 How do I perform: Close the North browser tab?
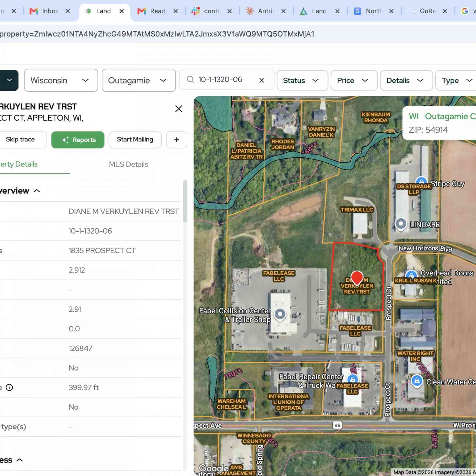[x=391, y=11]
